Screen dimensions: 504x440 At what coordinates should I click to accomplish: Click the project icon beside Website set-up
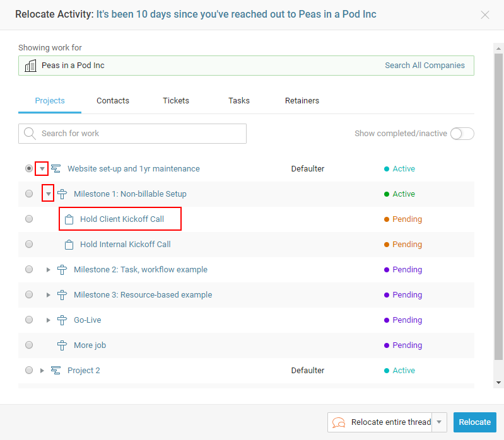pos(56,169)
